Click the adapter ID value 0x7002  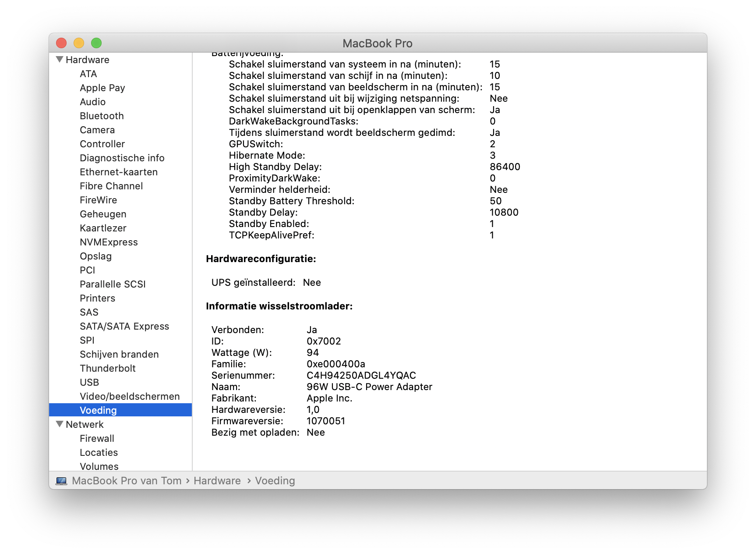pos(324,341)
